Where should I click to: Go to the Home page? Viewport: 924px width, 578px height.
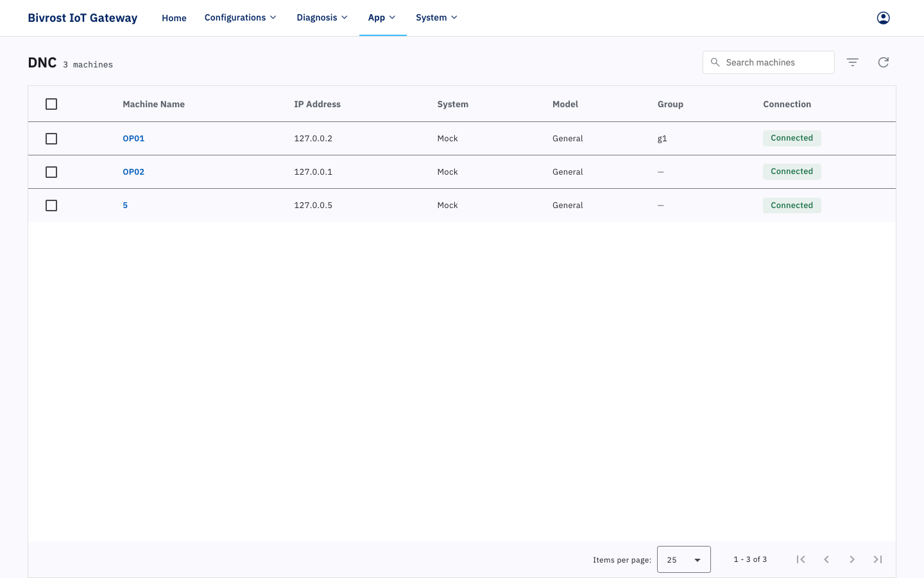(174, 18)
